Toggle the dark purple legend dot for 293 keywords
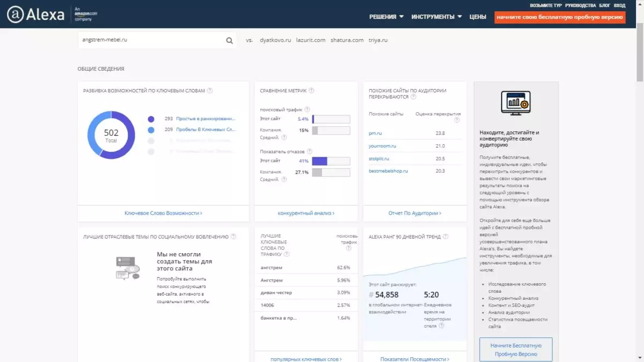Screen dimensions: 644x362 tap(151, 119)
